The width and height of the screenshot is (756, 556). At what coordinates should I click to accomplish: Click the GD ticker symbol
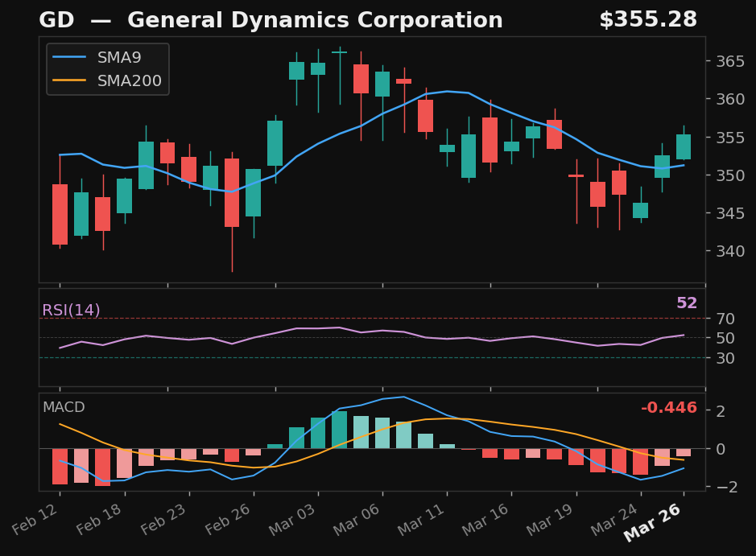(55, 19)
